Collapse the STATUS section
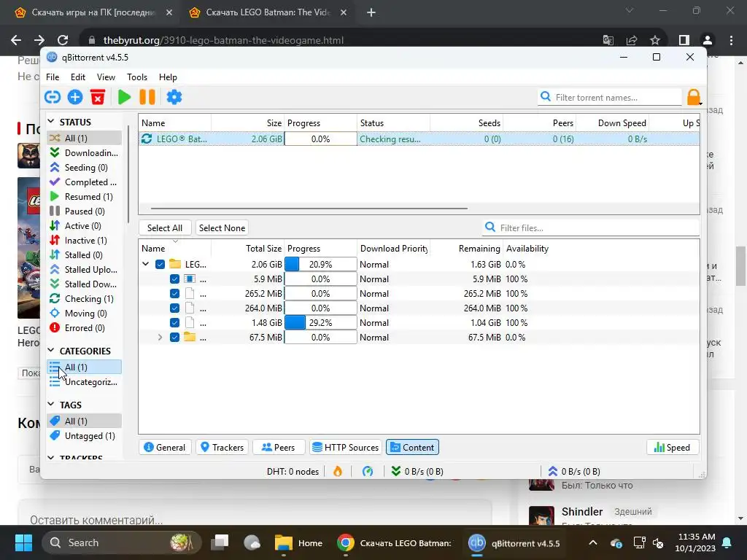 [51, 122]
